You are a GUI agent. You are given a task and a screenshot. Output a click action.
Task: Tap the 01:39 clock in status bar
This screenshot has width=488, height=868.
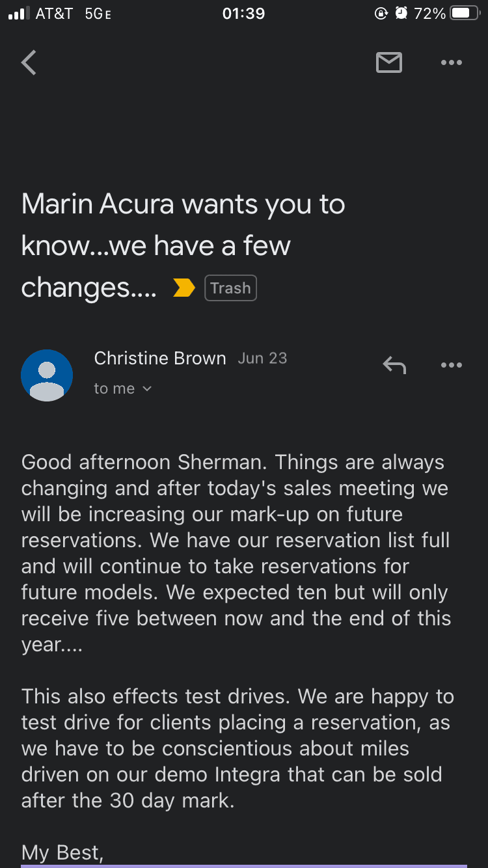click(243, 14)
